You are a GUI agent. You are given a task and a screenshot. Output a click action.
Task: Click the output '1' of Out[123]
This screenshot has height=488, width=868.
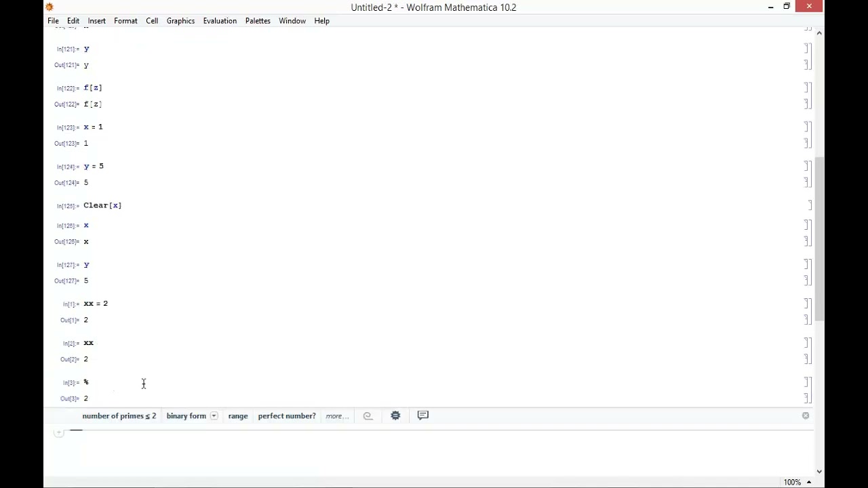point(85,144)
